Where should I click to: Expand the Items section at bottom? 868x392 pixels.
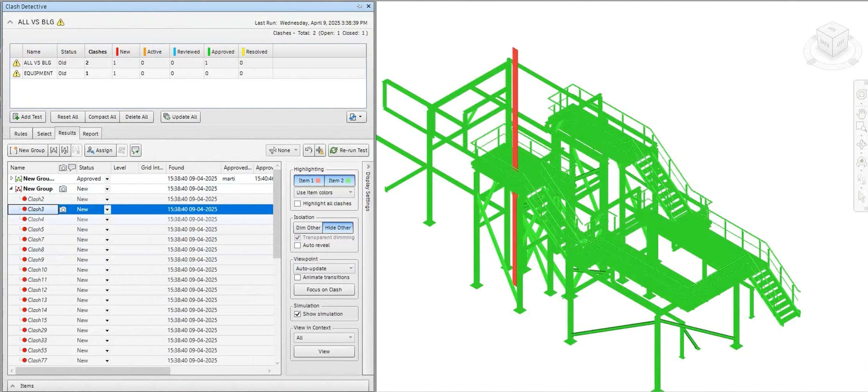click(12, 386)
